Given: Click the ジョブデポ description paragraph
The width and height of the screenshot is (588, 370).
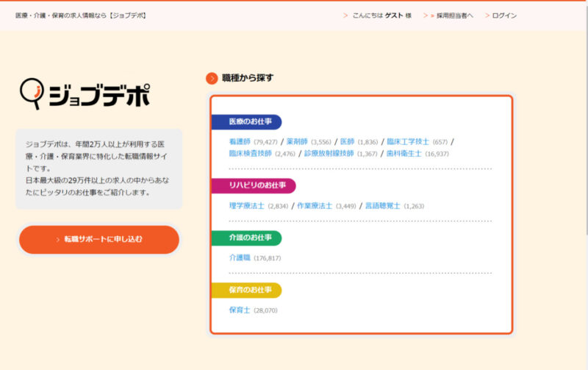Looking at the screenshot, I should coord(98,168).
